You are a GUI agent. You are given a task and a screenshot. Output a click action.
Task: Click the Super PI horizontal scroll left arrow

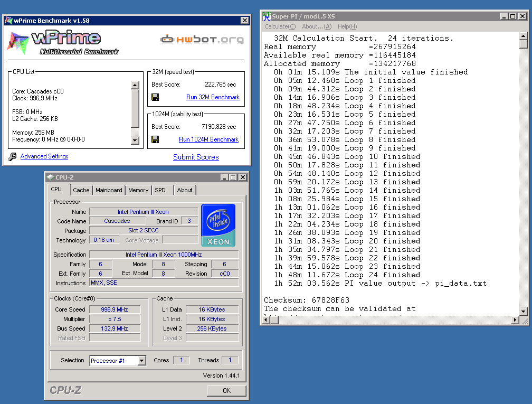tap(267, 320)
